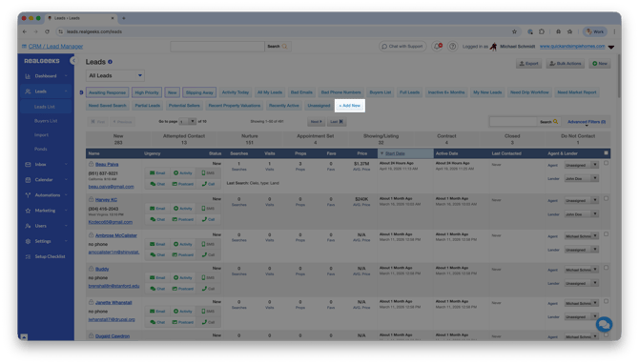Click the notifications bell icon
The height and width of the screenshot is (364, 639).
437,47
